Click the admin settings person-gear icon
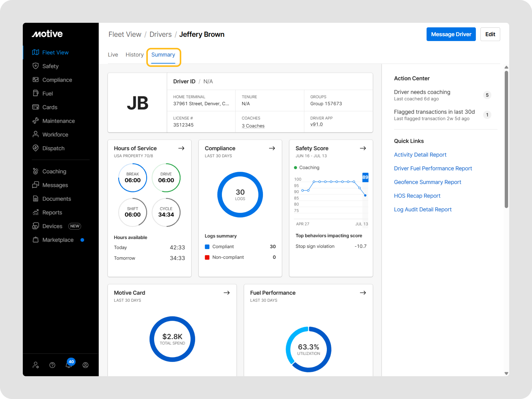 pos(36,365)
